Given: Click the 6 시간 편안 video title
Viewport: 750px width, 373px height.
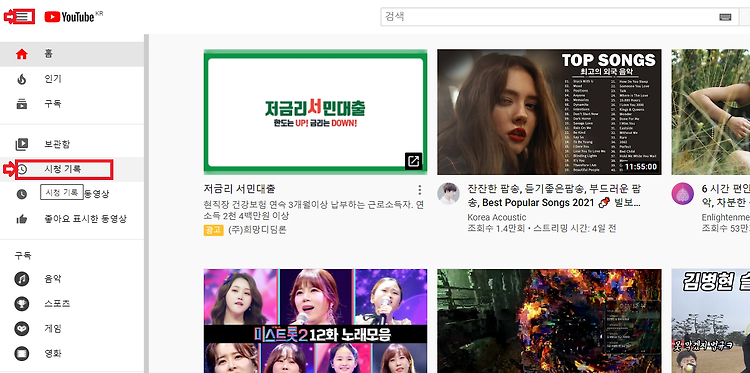Looking at the screenshot, I should (x=726, y=195).
